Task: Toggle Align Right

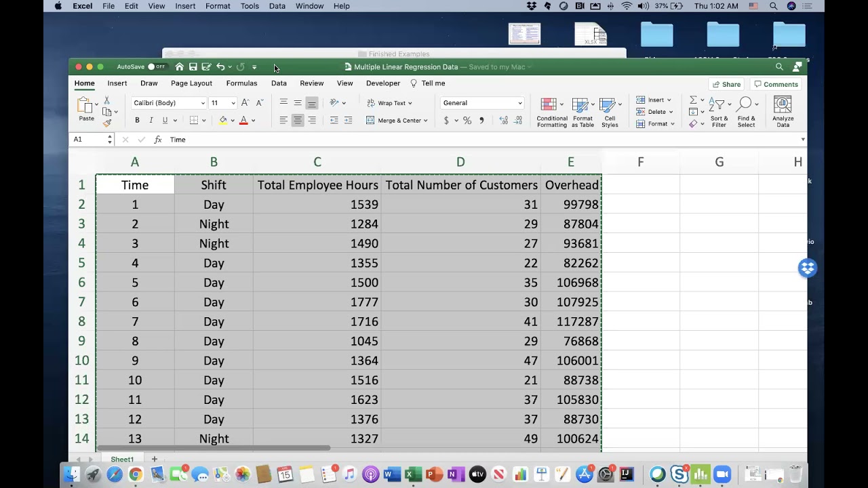Action: tap(312, 121)
